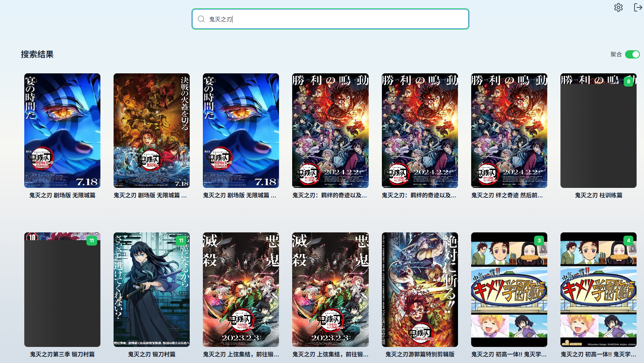Click the title 鬼灭之刃 柱训练篇

tap(598, 195)
